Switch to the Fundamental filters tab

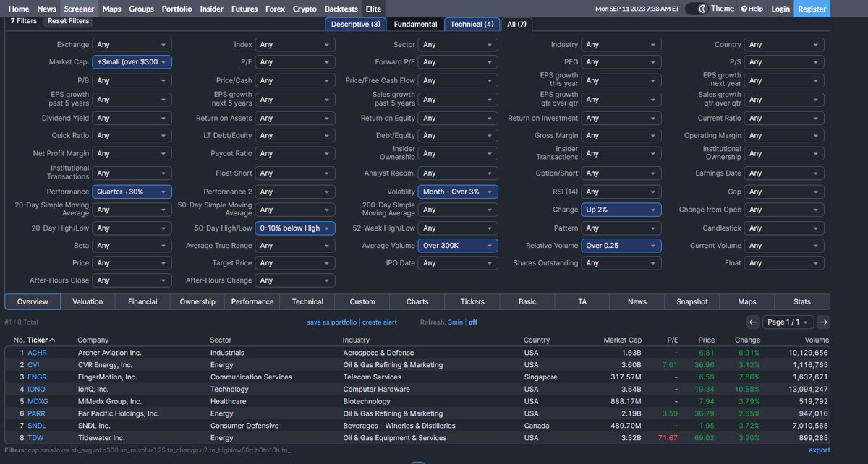[415, 23]
